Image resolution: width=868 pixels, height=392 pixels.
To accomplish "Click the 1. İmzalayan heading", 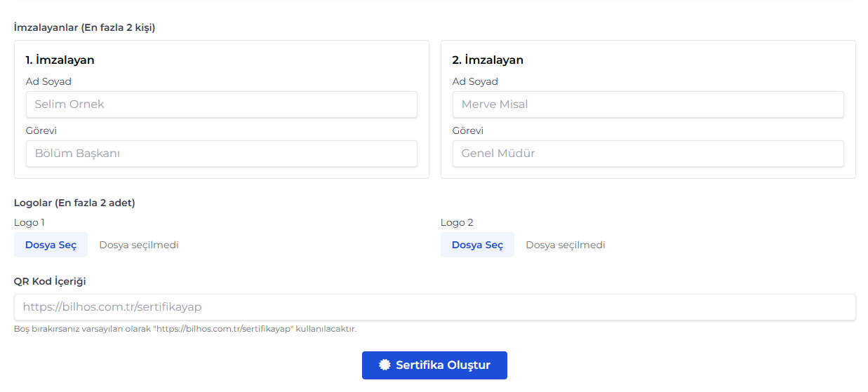I will [60, 60].
